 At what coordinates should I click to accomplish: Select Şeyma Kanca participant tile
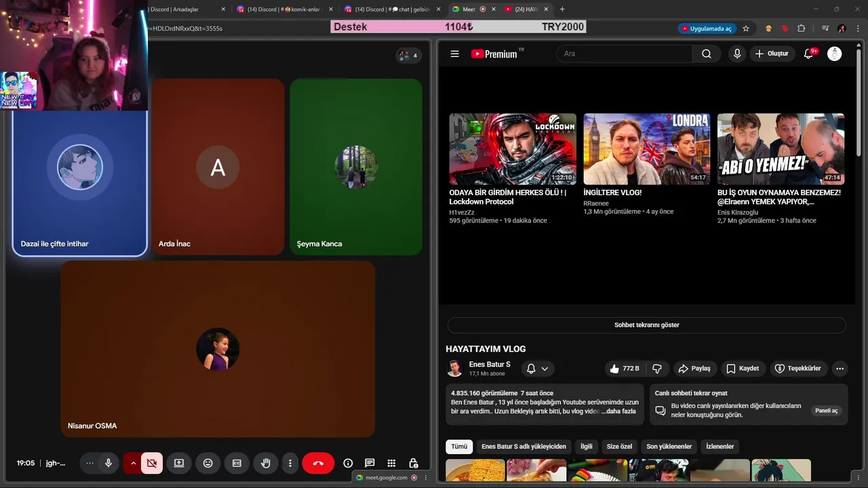click(x=356, y=167)
